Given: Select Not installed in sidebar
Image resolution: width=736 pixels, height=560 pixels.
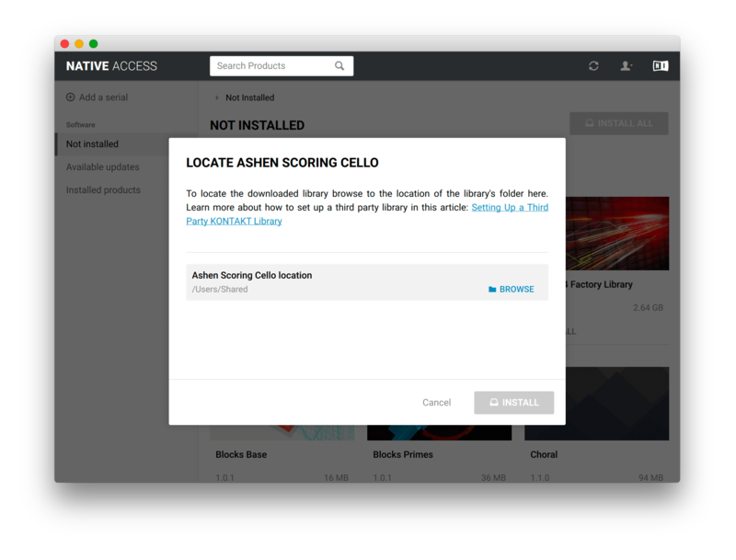Looking at the screenshot, I should (112, 144).
